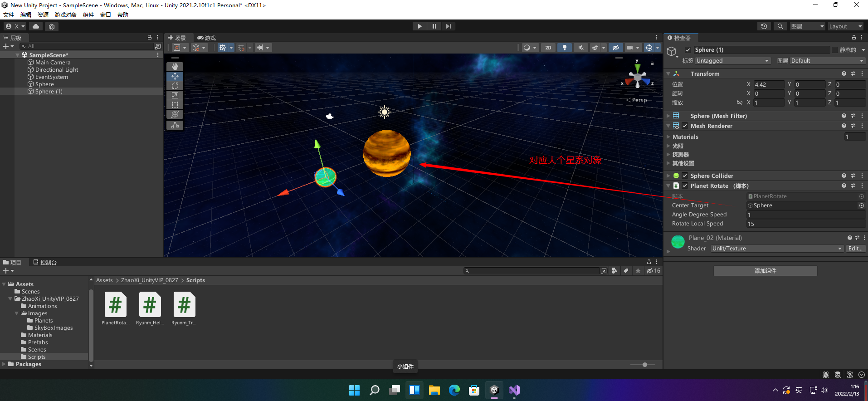Viewport: 868px width, 401px height.
Task: Open the Layout dropdown
Action: [846, 26]
